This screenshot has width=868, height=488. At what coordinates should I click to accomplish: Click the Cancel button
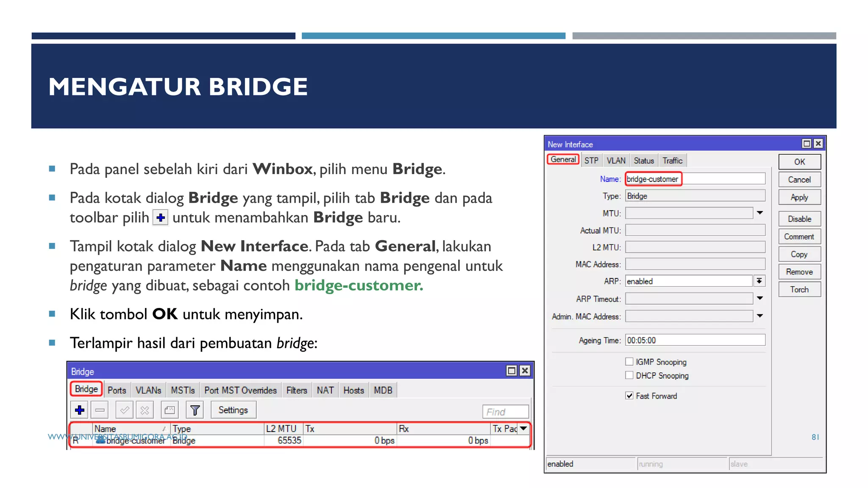pos(800,180)
